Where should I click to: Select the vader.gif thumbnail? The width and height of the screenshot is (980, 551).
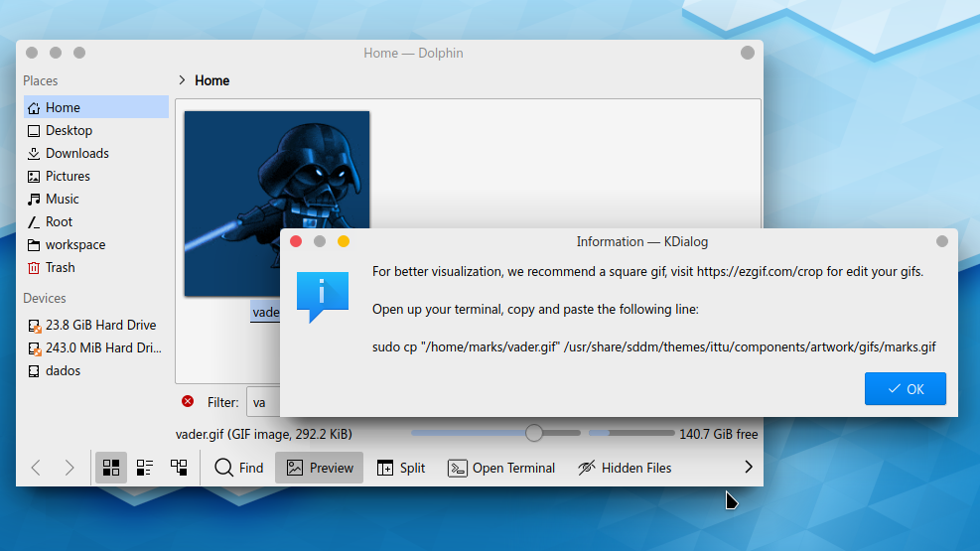(277, 204)
